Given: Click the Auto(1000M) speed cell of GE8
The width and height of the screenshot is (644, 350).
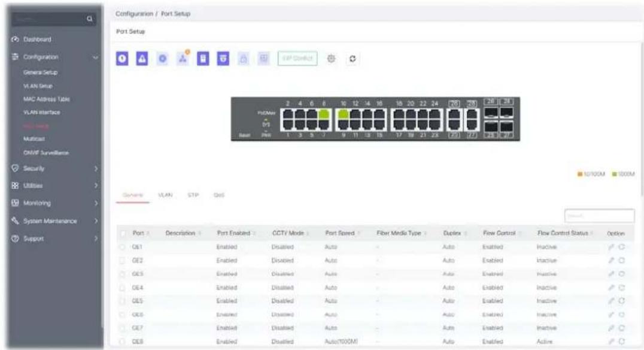Looking at the screenshot, I should pos(341,342).
